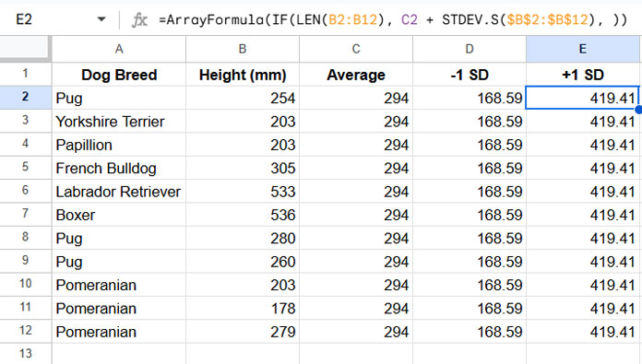Click the Labrador Retriever cell
Screen dimensions: 642x364
pyautogui.click(x=119, y=191)
